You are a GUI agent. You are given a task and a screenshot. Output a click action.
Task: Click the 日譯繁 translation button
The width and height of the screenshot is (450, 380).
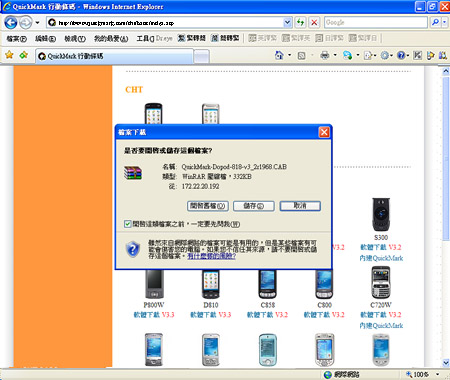click(x=329, y=38)
